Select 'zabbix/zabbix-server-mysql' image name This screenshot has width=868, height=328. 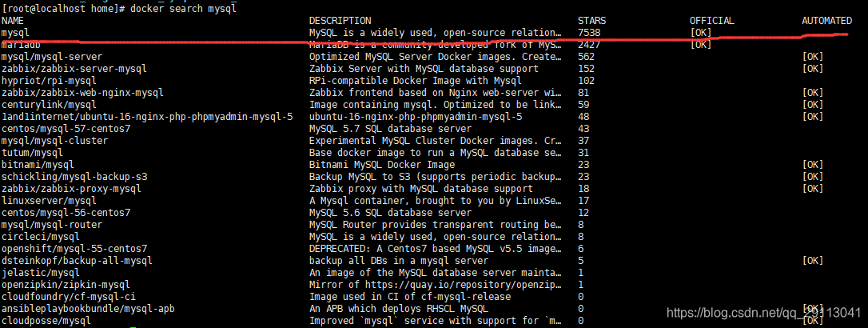74,69
